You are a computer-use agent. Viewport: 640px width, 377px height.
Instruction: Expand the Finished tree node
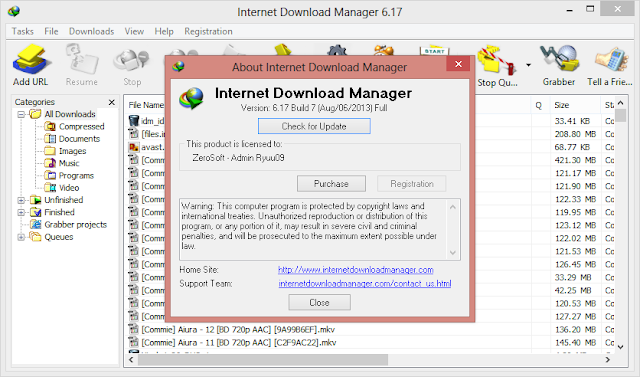pyautogui.click(x=21, y=213)
